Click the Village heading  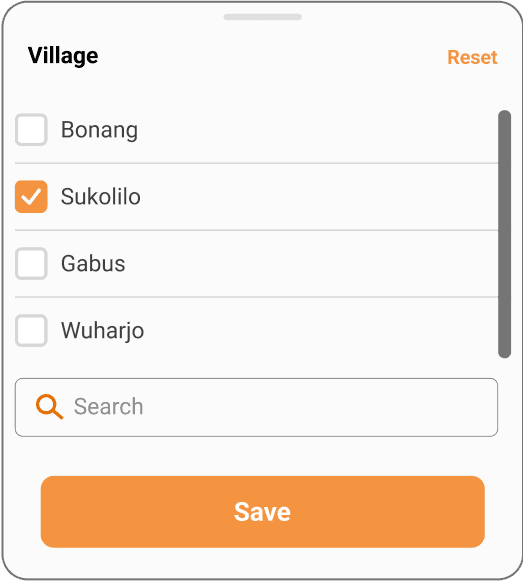(x=63, y=56)
